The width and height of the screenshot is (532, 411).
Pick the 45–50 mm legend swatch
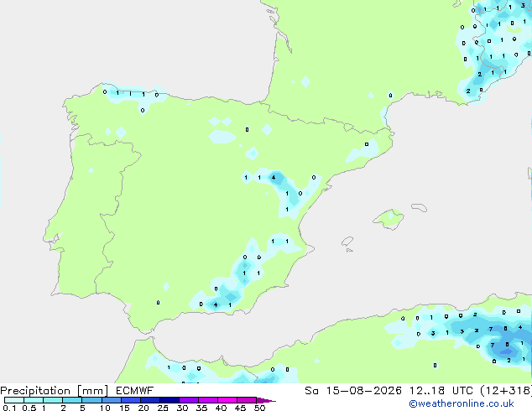tap(246, 400)
